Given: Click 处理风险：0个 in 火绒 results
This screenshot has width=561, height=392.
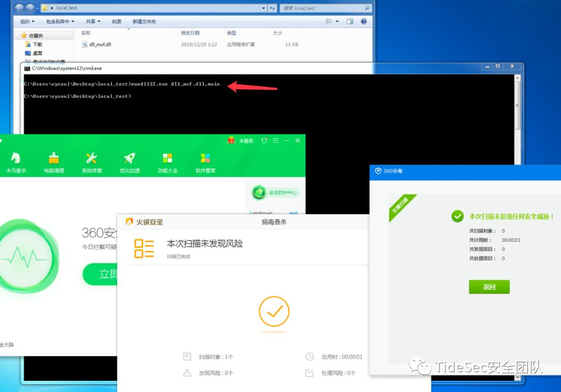Looking at the screenshot, I should pyautogui.click(x=338, y=373).
